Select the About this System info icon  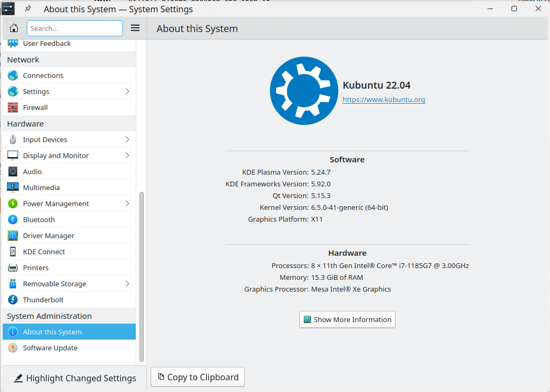click(x=13, y=332)
